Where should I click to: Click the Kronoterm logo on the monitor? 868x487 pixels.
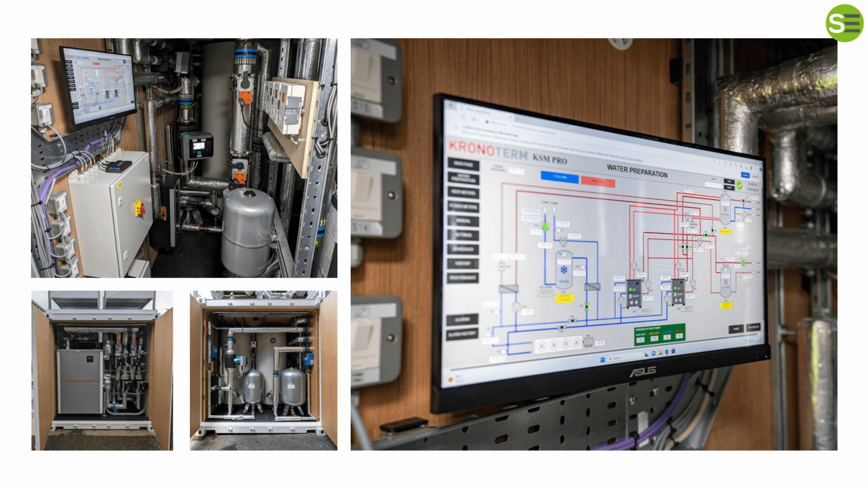pyautogui.click(x=487, y=150)
